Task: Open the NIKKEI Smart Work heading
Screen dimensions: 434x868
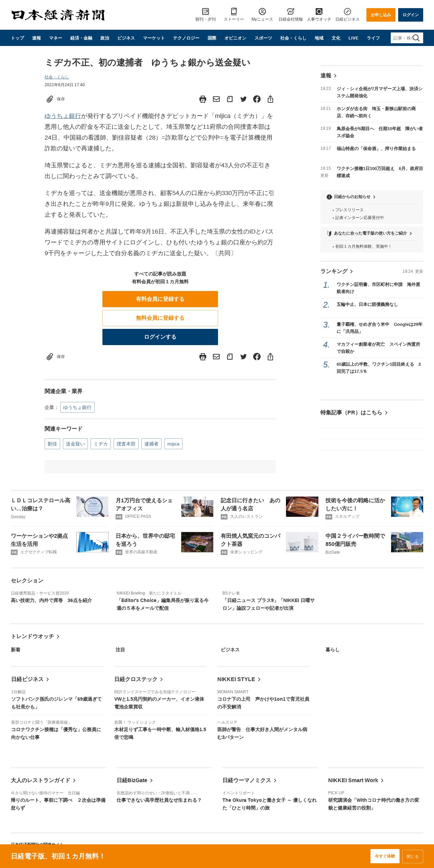Action: point(356,780)
